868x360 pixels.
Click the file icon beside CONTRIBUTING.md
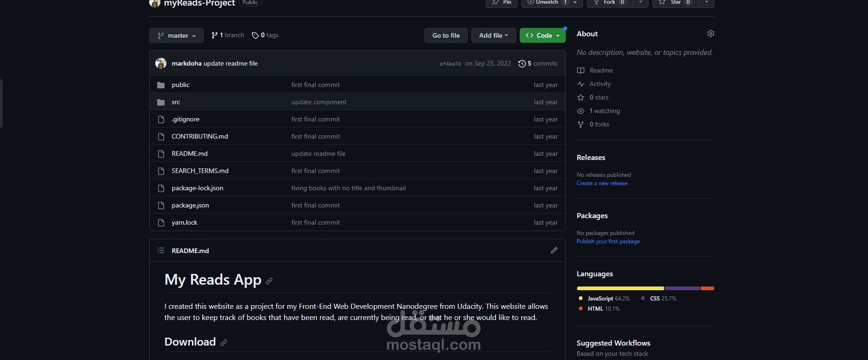coord(161,137)
